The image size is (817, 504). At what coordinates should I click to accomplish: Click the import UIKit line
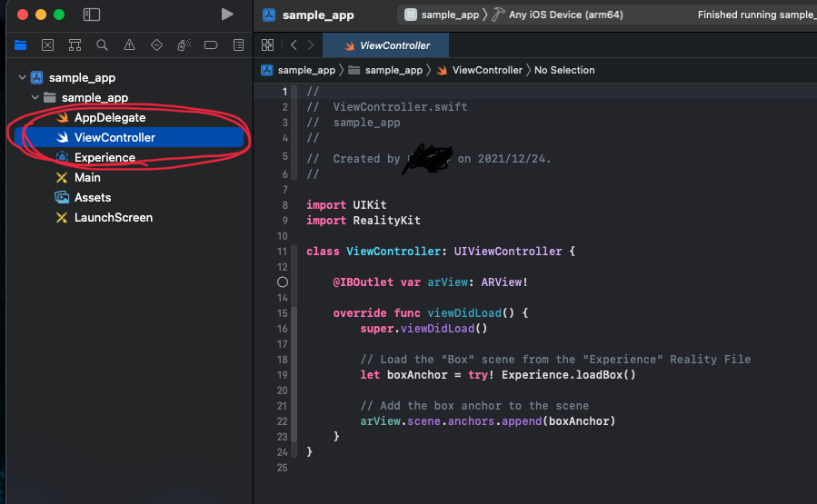[346, 205]
